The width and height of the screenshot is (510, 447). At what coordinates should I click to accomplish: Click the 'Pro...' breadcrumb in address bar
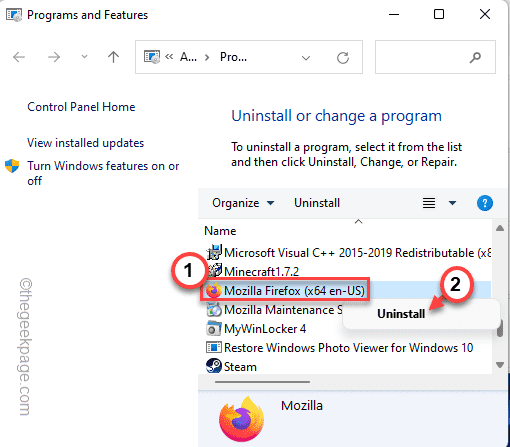[233, 57]
